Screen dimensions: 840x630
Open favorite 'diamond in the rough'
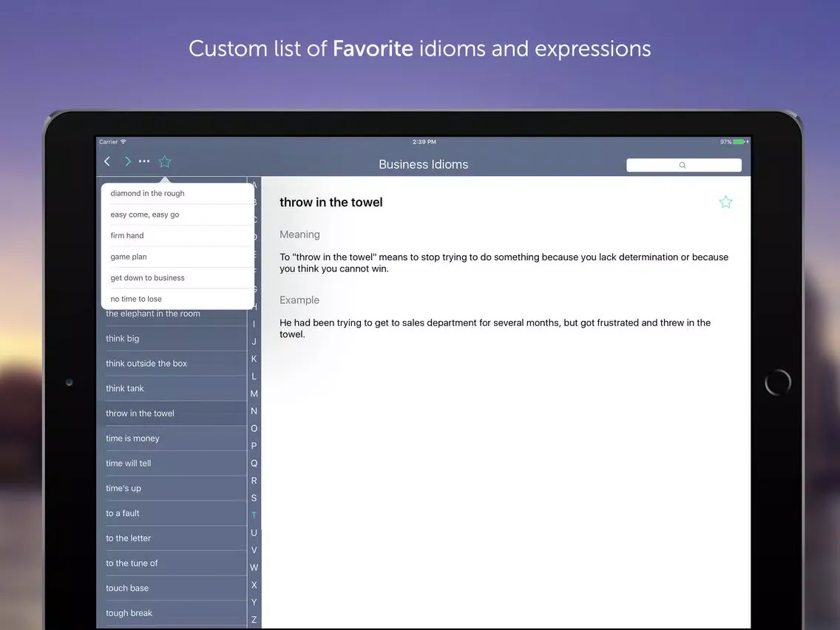tap(178, 194)
